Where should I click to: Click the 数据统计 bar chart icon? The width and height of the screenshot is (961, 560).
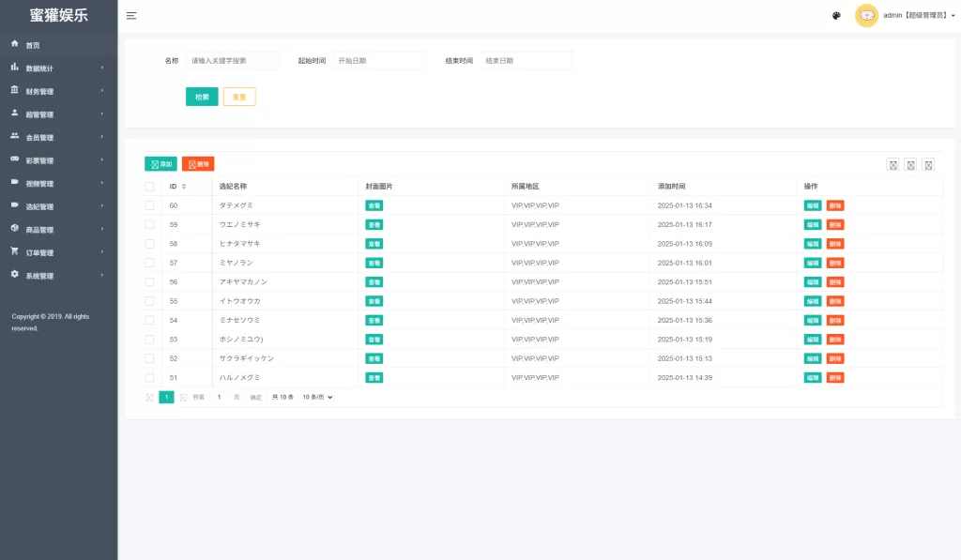pyautogui.click(x=15, y=68)
